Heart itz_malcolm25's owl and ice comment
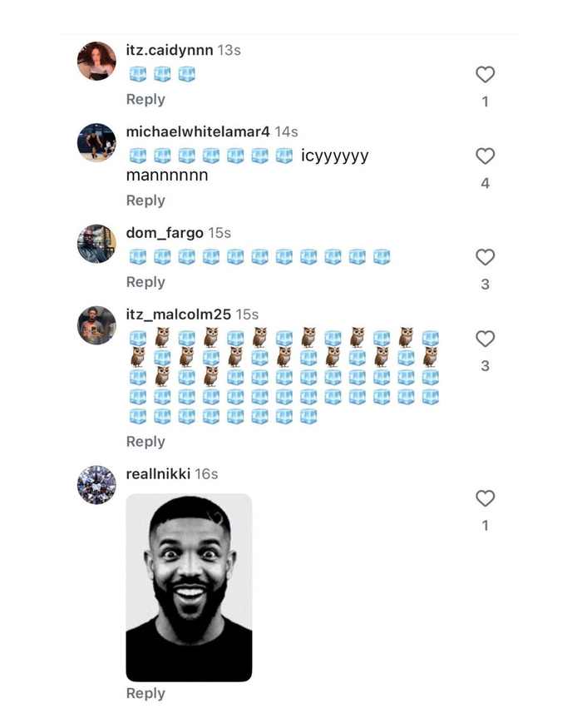The height and width of the screenshot is (728, 582). point(485,339)
